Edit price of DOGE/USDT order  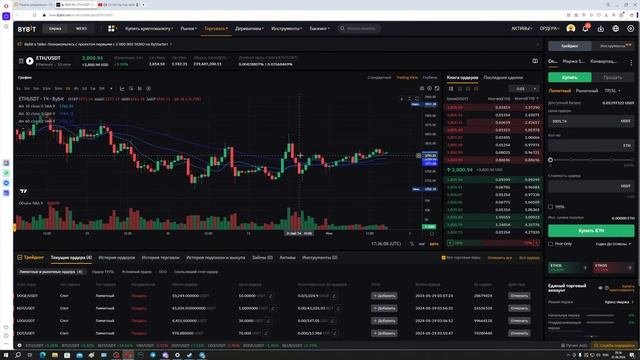tap(270, 296)
